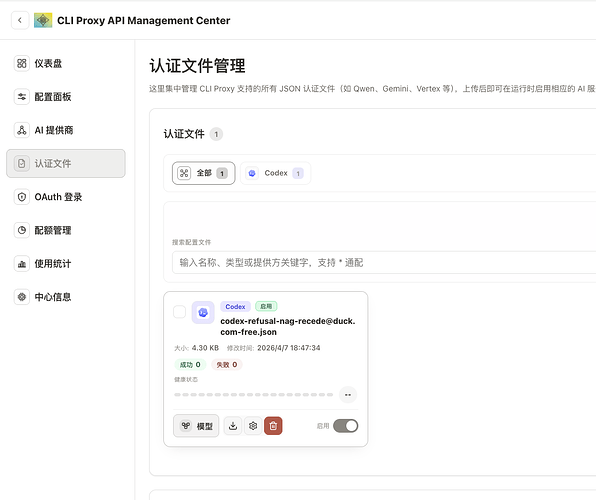
Task: Click the health status bar segments
Action: 254,395
